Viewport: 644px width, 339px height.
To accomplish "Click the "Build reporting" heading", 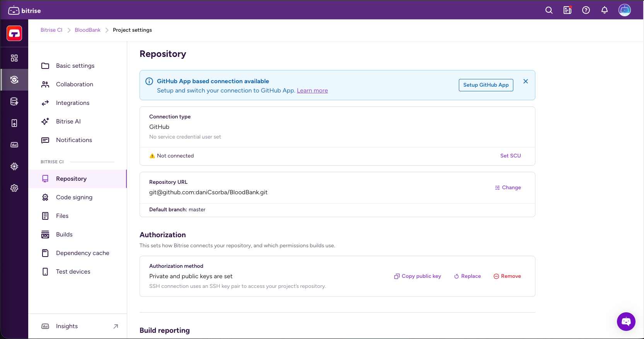I will pos(165,330).
